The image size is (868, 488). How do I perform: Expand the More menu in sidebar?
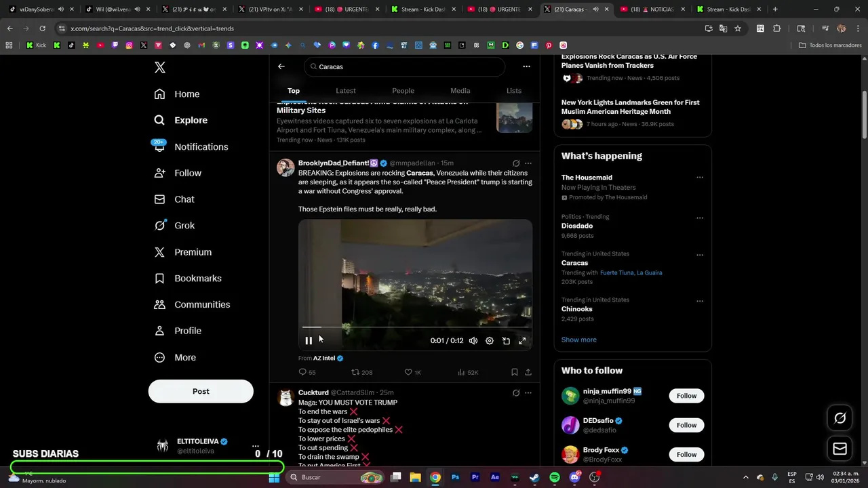(x=175, y=357)
